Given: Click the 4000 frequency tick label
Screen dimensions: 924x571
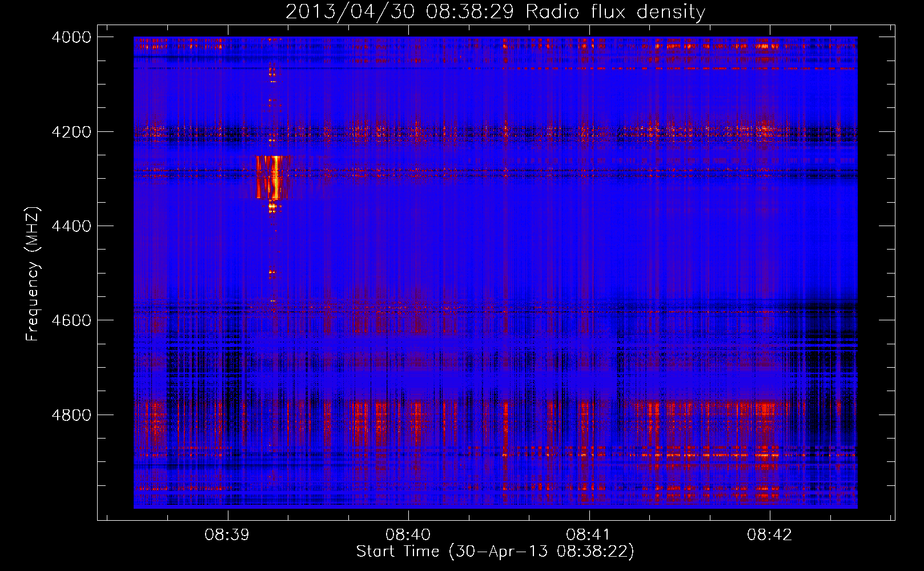Looking at the screenshot, I should (71, 37).
